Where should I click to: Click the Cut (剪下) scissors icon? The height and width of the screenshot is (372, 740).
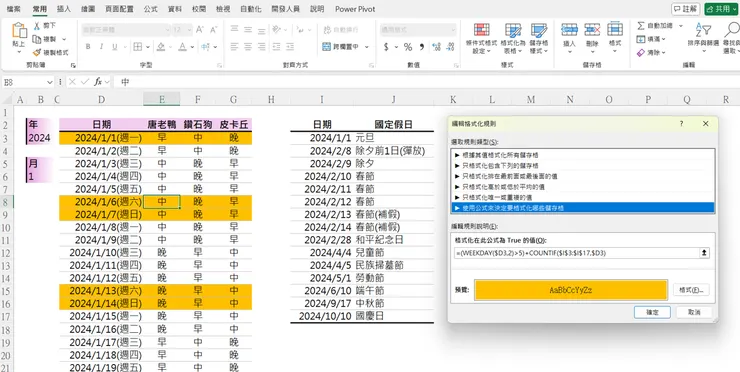point(37,26)
